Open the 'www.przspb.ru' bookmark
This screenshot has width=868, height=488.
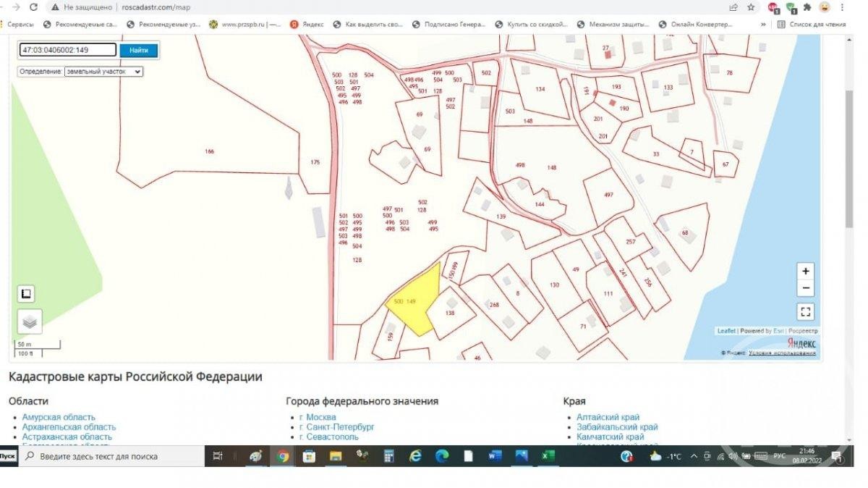pos(244,24)
